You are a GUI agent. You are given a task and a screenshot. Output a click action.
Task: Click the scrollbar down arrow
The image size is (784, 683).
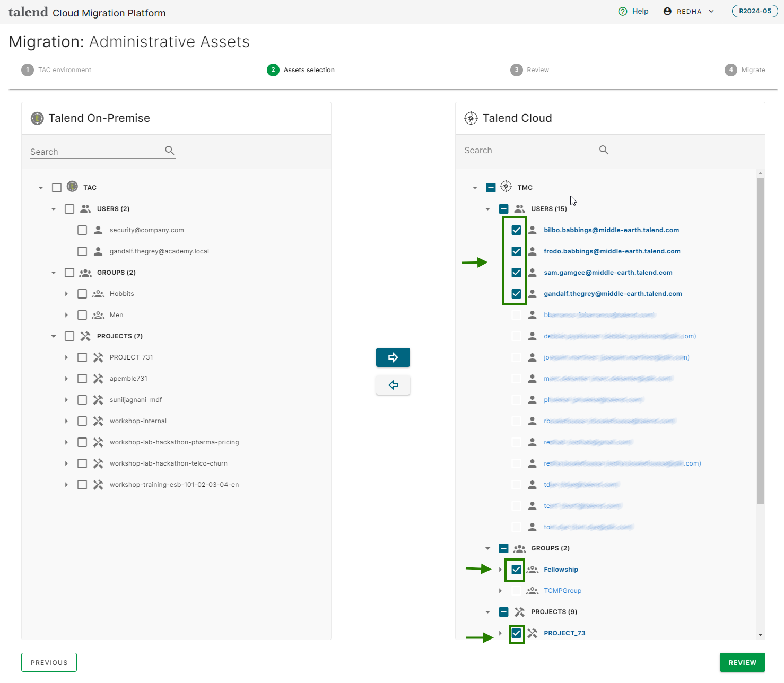click(x=760, y=634)
